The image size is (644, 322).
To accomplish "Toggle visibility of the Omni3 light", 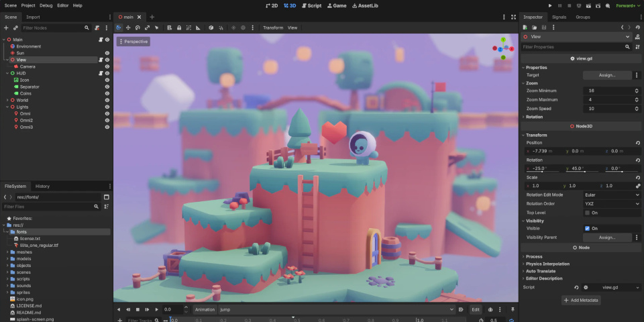I will 107,127.
